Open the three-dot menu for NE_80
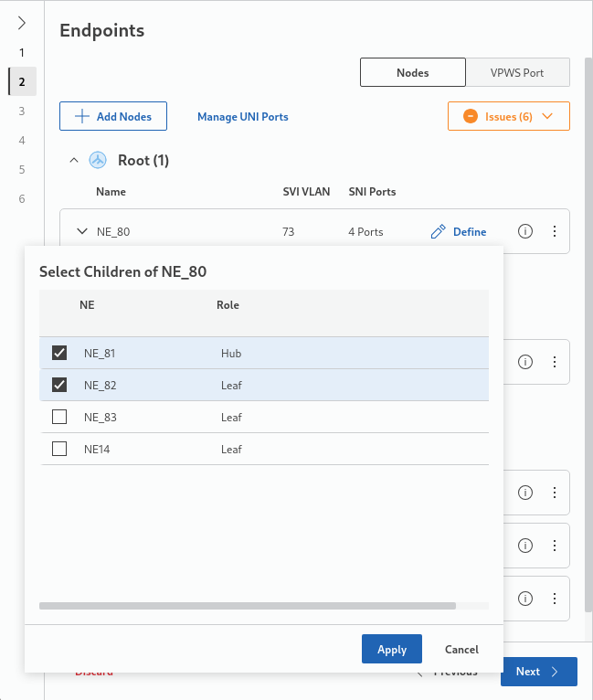The width and height of the screenshot is (593, 700). [x=554, y=232]
